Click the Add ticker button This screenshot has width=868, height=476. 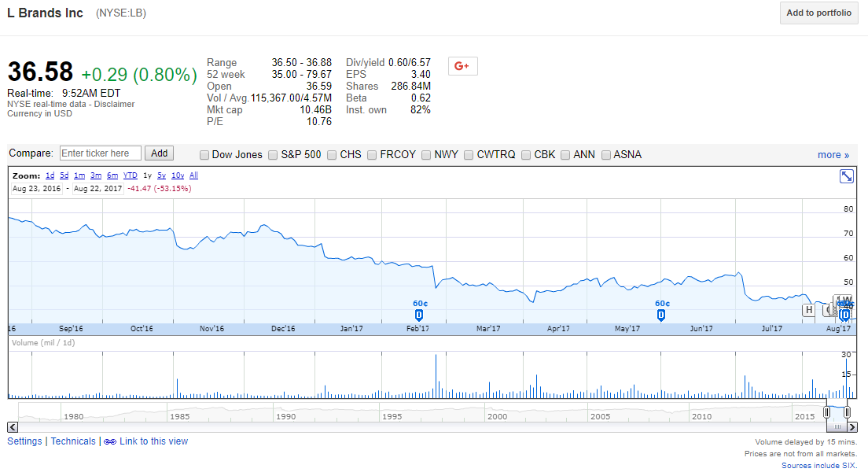pos(160,153)
